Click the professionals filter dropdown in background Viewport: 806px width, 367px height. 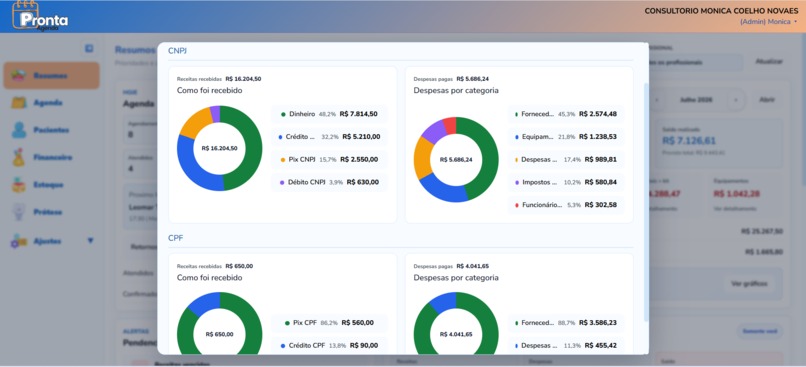coord(696,62)
